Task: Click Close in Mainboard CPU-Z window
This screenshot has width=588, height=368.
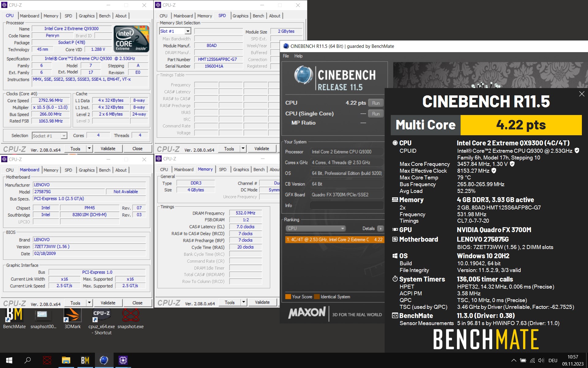Action: 138,303
